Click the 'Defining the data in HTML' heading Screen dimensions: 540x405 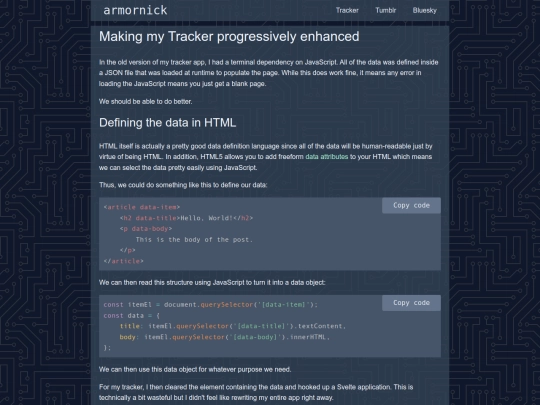point(167,123)
